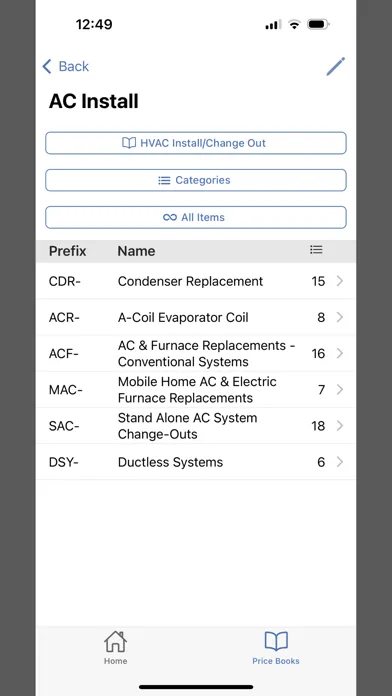This screenshot has height=696, width=392.
Task: Sort by the Name column header
Action: tap(136, 251)
